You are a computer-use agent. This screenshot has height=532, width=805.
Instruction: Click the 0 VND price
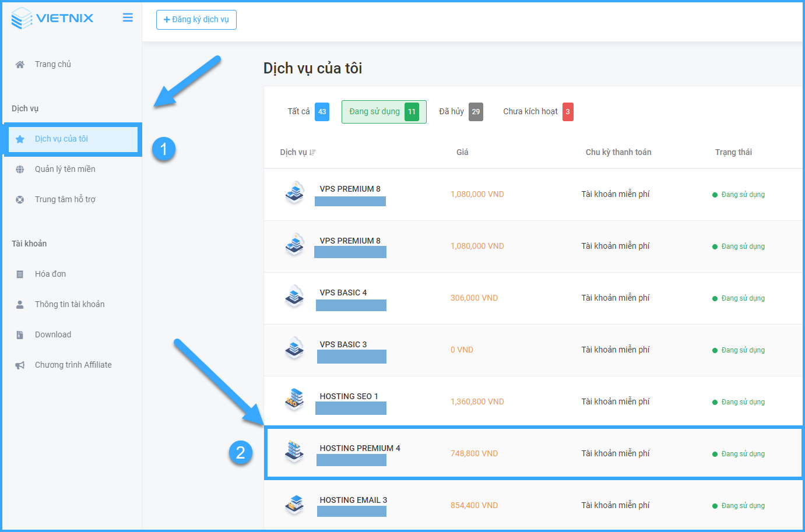click(462, 350)
